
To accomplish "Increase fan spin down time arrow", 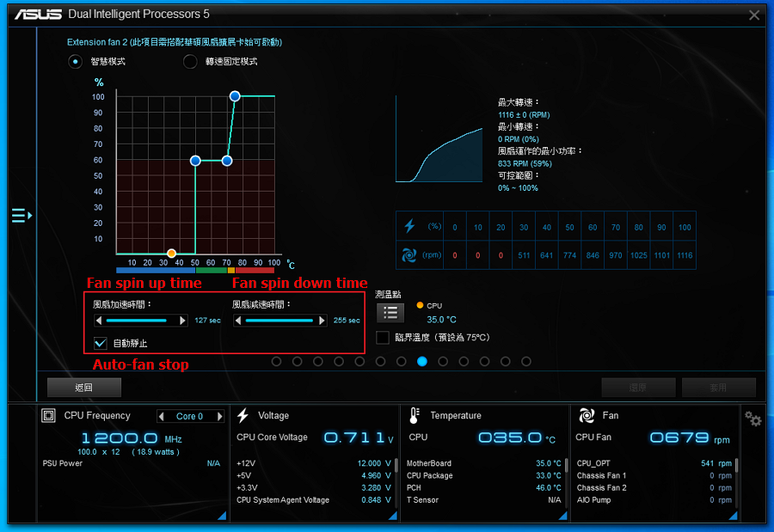I will click(x=322, y=321).
